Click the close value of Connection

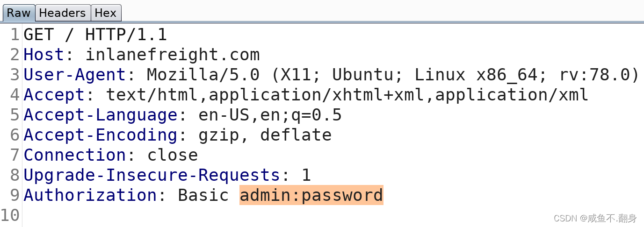coord(173,156)
